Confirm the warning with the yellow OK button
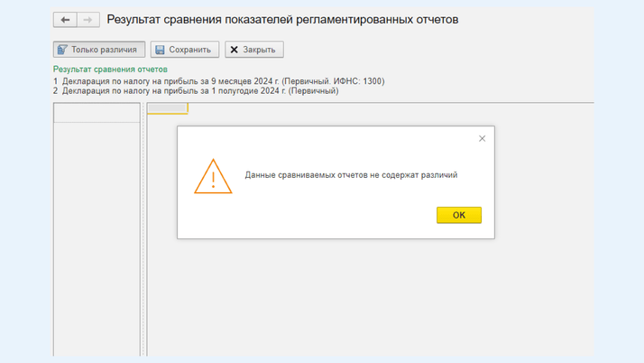644x363 pixels. 459,215
